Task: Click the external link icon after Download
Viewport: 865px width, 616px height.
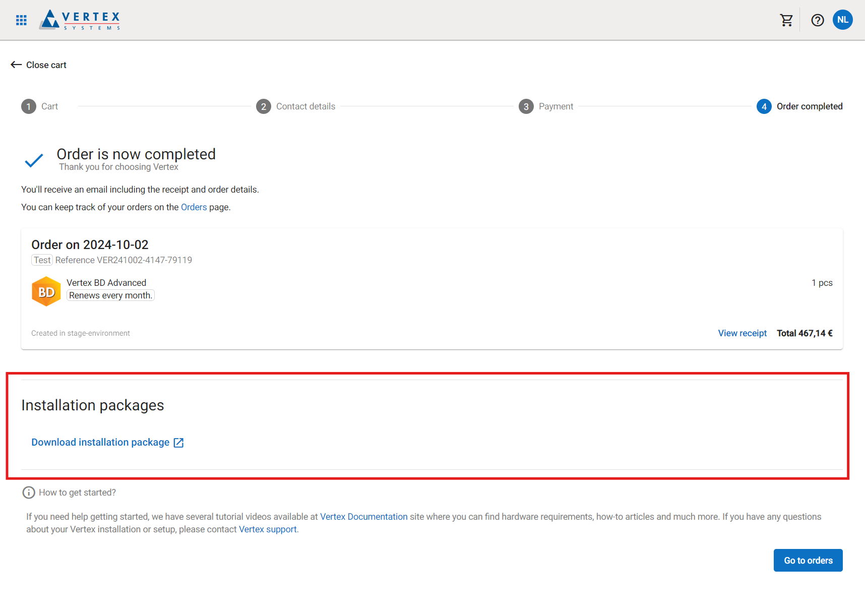Action: point(178,443)
